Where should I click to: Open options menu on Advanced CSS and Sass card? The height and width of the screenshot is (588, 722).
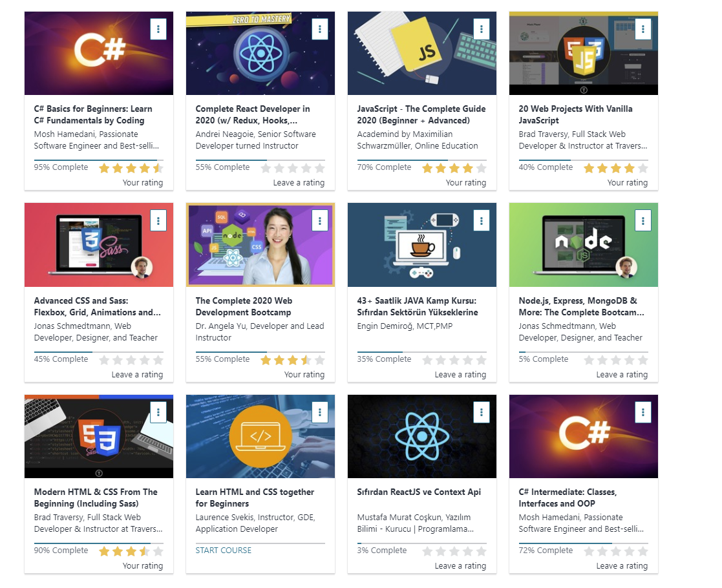[x=158, y=220]
